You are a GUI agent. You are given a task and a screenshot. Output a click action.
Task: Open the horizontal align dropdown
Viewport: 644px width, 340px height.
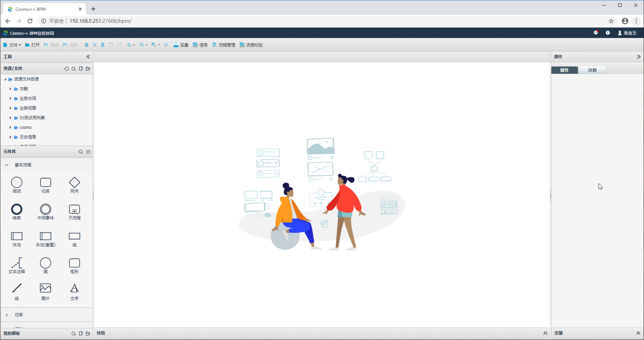tap(131, 45)
